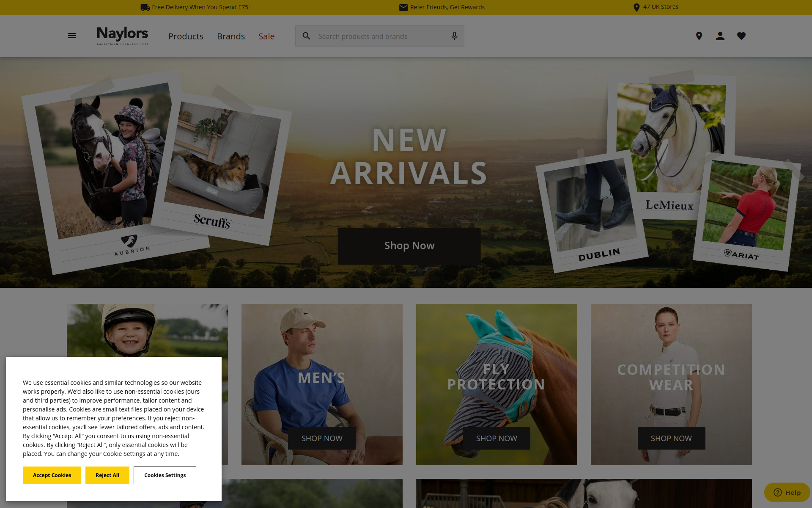The image size is (812, 508).
Task: Click the delivery truck icon in top banner
Action: coord(145,7)
